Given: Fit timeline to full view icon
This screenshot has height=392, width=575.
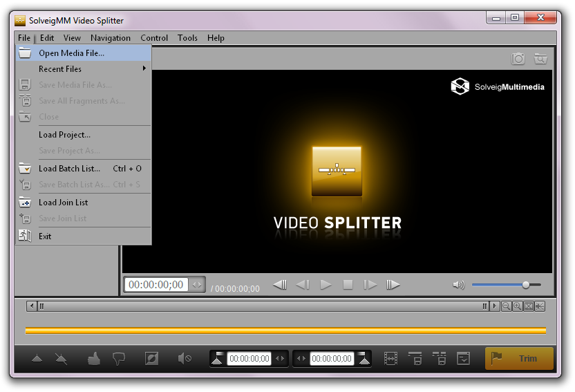Looking at the screenshot, I should point(529,306).
